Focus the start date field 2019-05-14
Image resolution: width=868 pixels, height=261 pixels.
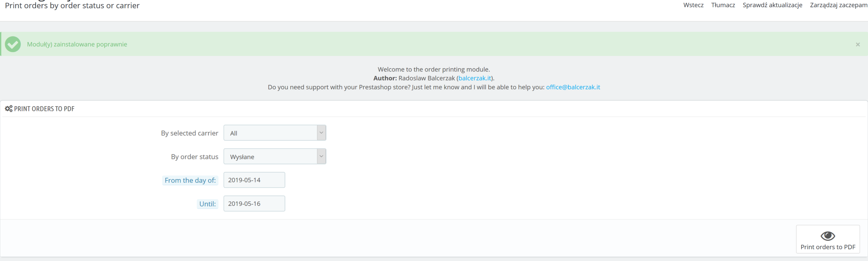pos(254,180)
